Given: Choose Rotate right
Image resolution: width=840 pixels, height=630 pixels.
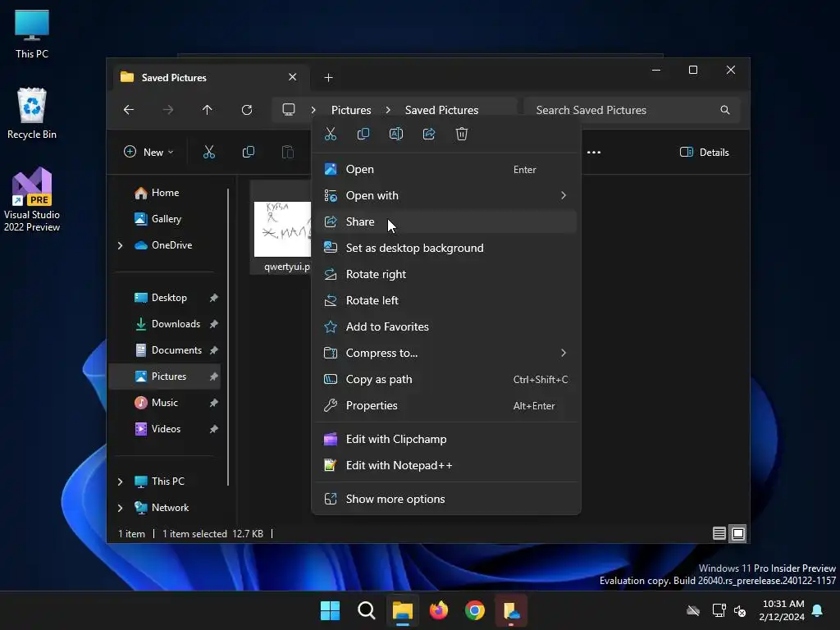Looking at the screenshot, I should (x=445, y=274).
